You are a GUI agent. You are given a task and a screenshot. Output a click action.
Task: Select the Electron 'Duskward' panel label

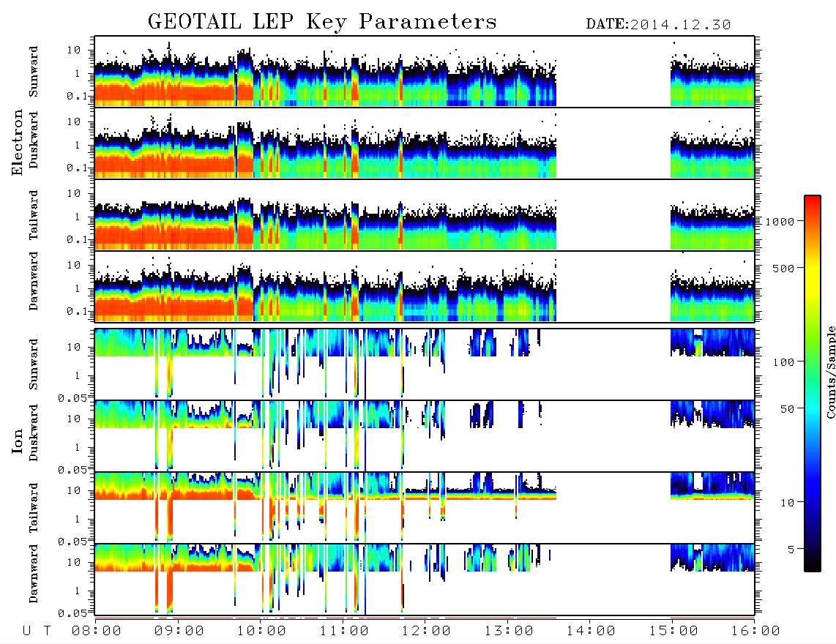(x=34, y=141)
